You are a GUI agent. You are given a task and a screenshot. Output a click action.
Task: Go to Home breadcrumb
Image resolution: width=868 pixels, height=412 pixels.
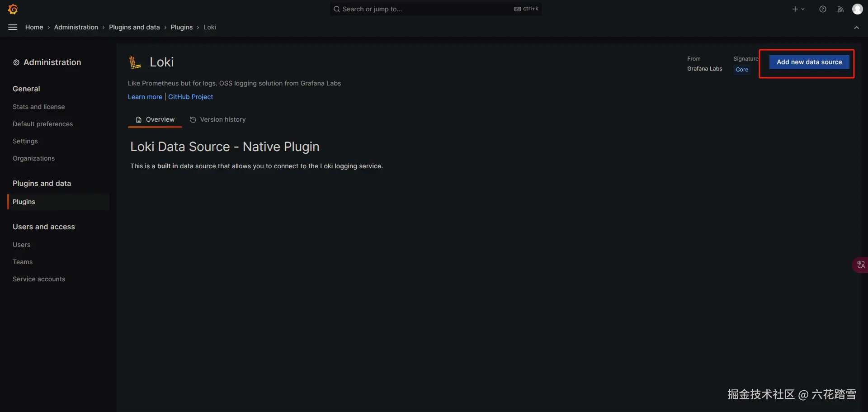[34, 27]
